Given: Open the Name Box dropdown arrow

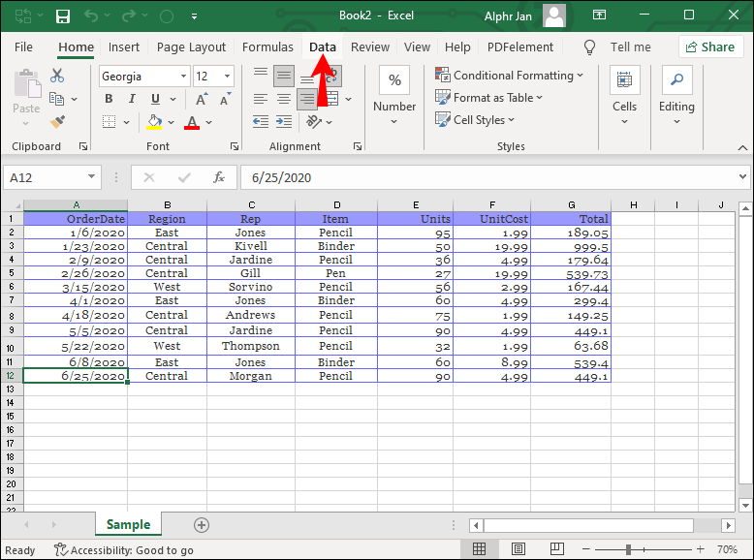Looking at the screenshot, I should point(91,177).
